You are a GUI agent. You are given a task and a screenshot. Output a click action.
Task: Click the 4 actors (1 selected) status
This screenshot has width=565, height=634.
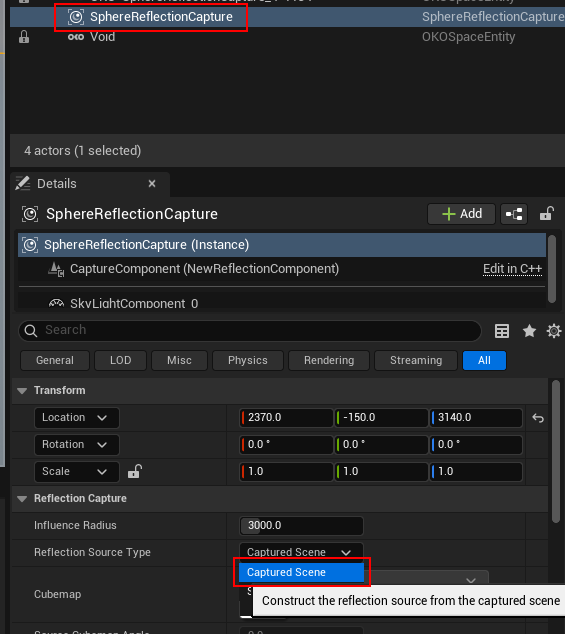83,150
